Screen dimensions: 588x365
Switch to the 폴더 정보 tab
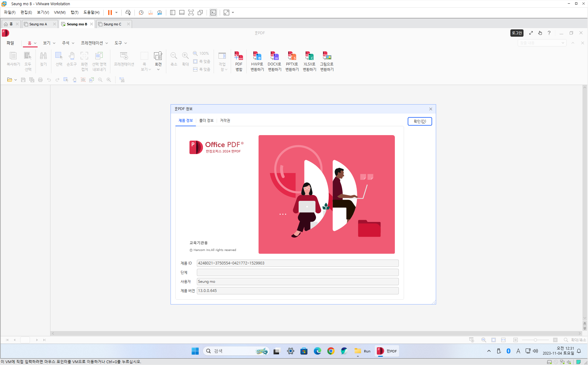click(x=206, y=120)
